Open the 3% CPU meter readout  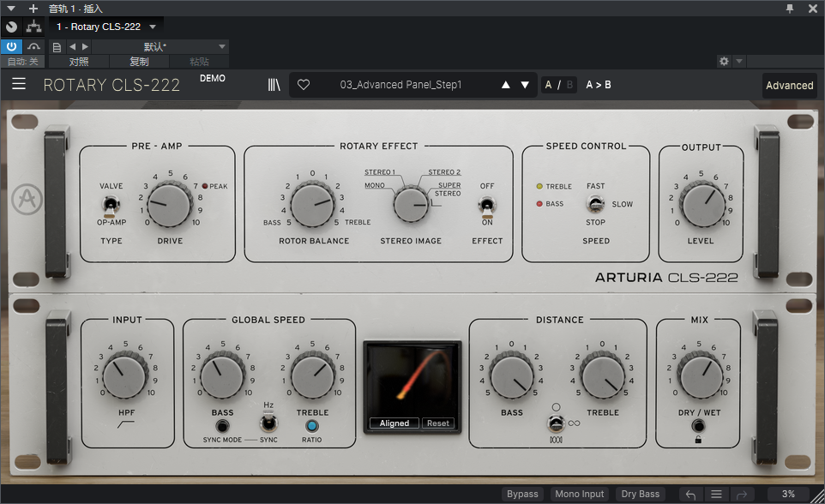pyautogui.click(x=788, y=494)
